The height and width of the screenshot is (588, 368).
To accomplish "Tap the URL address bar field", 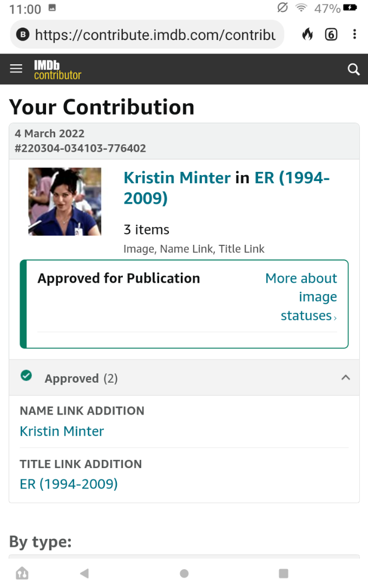I will coord(155,35).
